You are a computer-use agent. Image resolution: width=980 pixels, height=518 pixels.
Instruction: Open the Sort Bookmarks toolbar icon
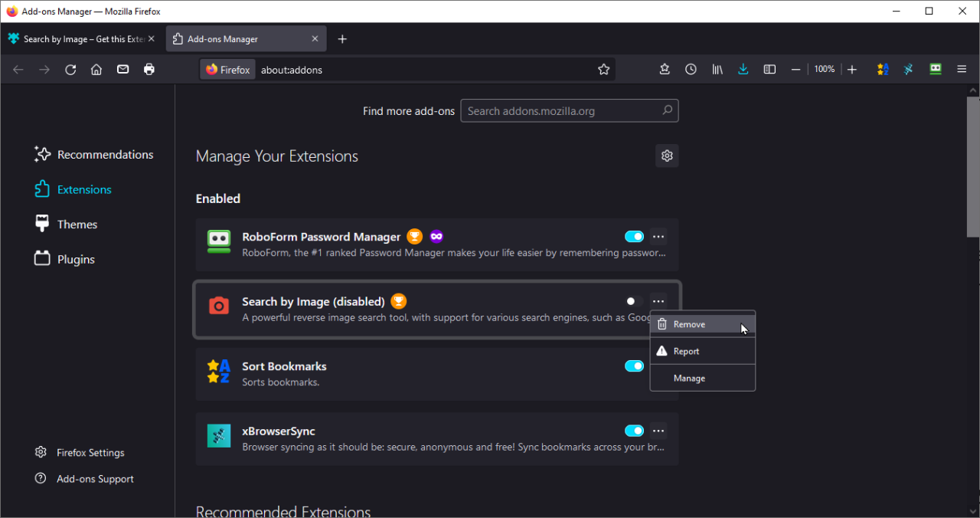882,69
